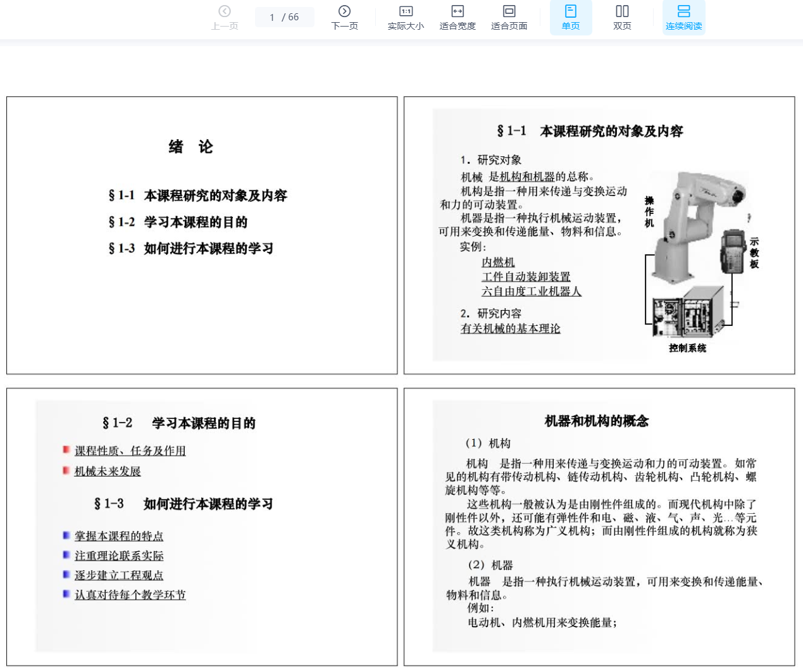Set view to actual size (实际大小)
803x672 pixels.
[406, 18]
